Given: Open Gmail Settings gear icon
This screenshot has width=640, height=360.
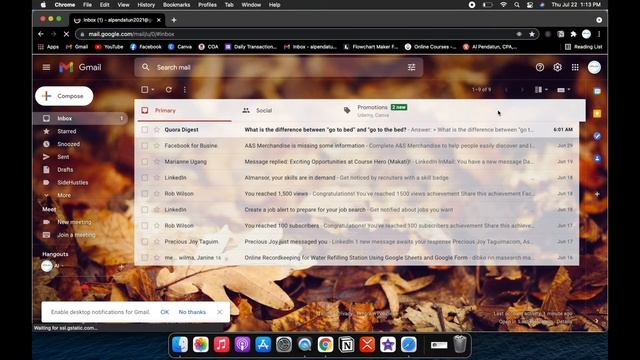Looking at the screenshot, I should 557,67.
